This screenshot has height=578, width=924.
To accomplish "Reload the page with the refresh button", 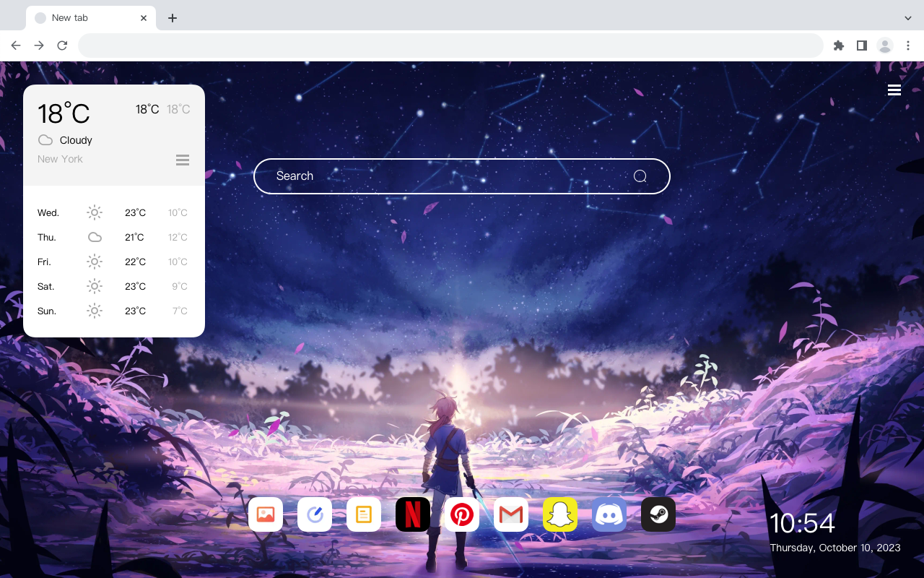I will coord(62,45).
